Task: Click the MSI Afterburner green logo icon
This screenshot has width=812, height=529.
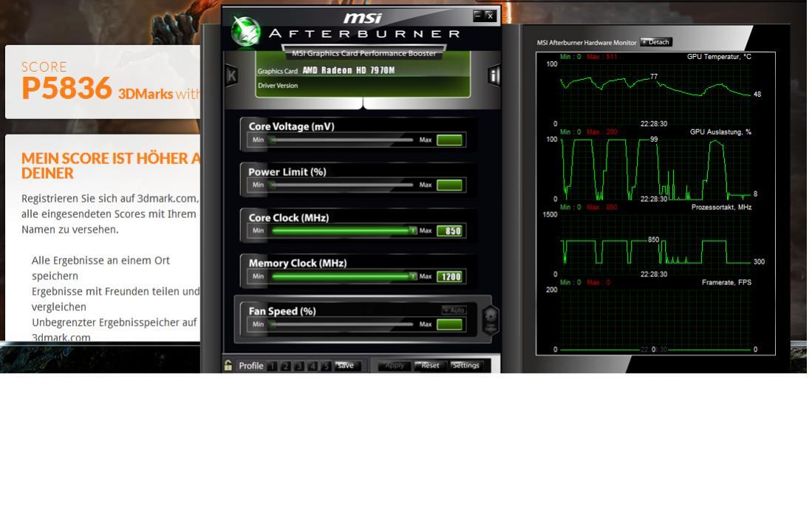Action: click(x=245, y=31)
